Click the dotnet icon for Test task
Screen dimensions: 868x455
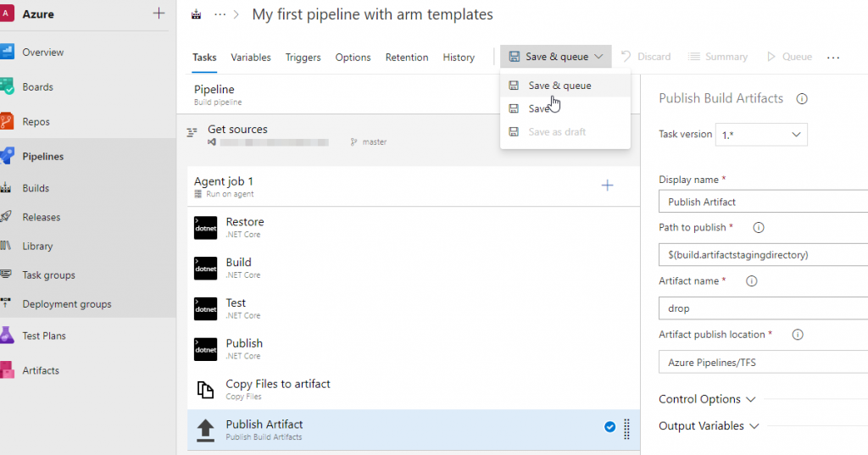(205, 309)
